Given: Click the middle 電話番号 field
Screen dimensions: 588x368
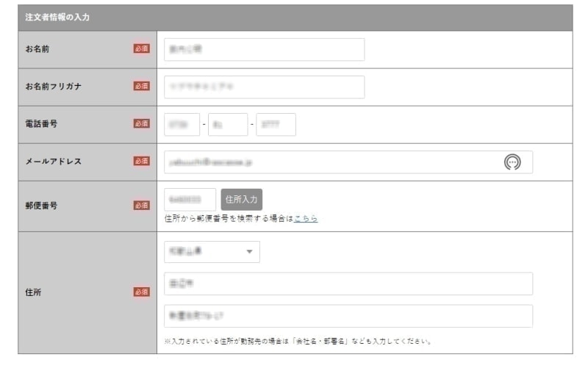Looking at the screenshot, I should point(228,125).
